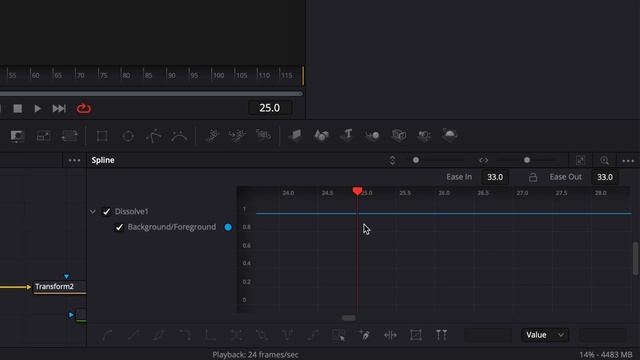Add a pEmitter particle node
640x360 pixels.
[212, 136]
